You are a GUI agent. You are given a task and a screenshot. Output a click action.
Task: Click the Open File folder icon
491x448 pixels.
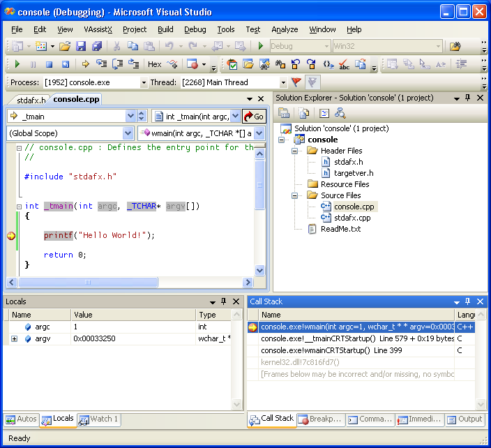(x=65, y=46)
